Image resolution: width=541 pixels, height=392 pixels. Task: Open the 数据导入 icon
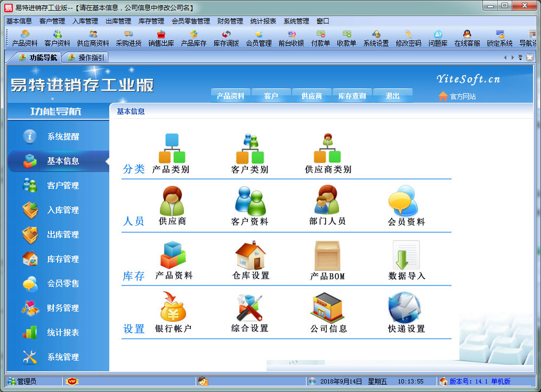tap(406, 256)
